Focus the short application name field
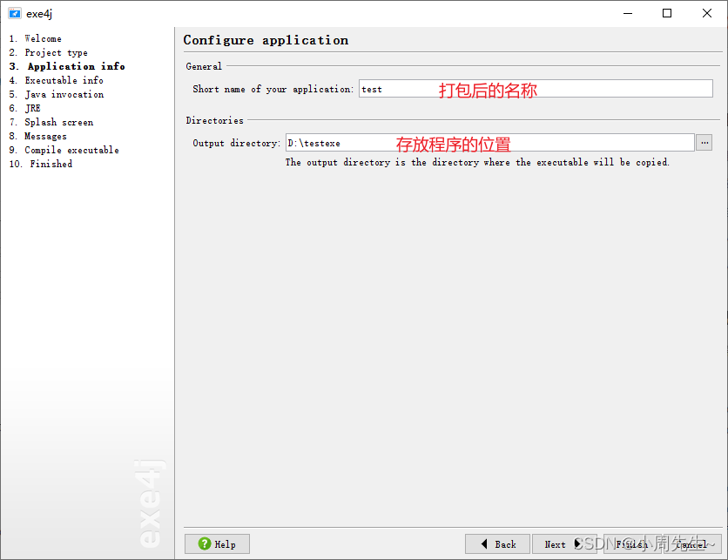Viewport: 728px width, 560px height. point(536,89)
